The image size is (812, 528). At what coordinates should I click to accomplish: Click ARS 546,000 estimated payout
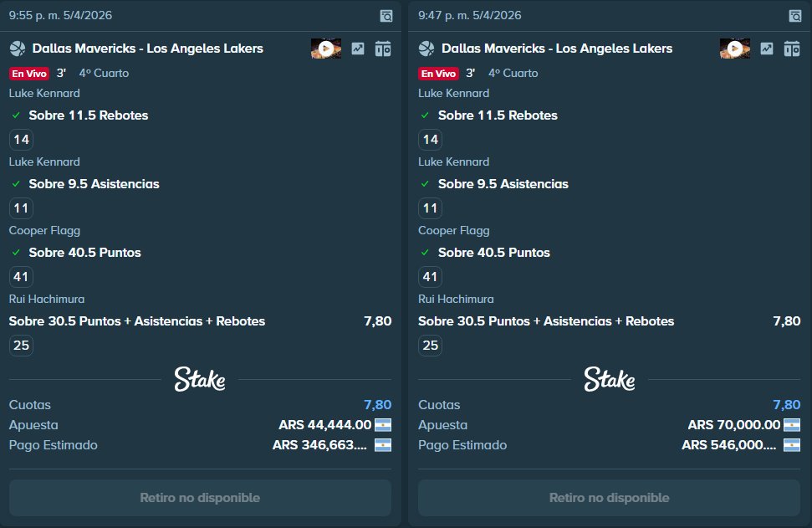(729, 445)
